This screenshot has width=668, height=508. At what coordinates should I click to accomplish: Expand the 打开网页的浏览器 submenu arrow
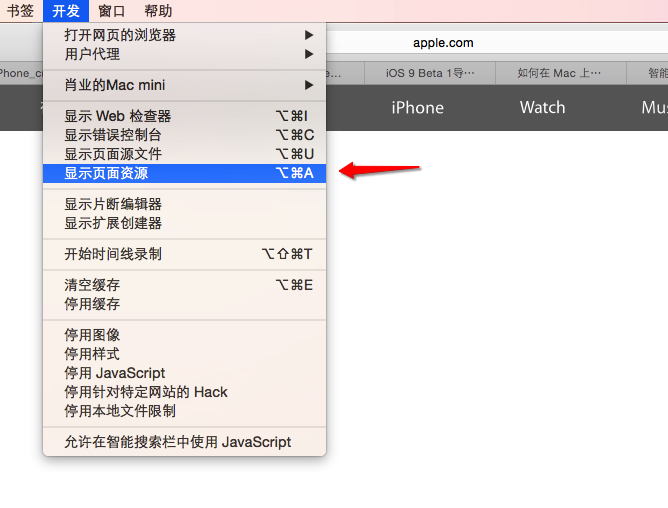(309, 35)
